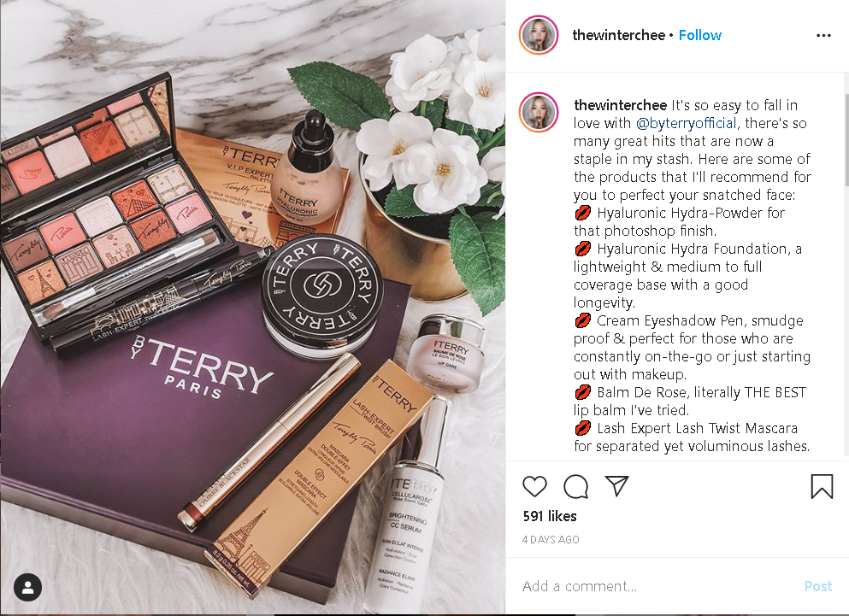Click the lips emoji before Balm De Rose
Screen dimensions: 849x616
point(582,392)
